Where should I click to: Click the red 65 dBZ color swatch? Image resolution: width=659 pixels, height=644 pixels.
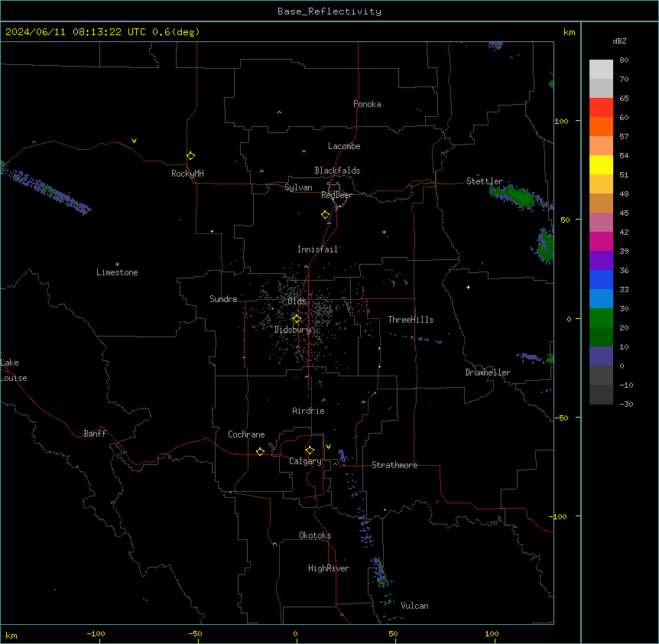coord(601,108)
